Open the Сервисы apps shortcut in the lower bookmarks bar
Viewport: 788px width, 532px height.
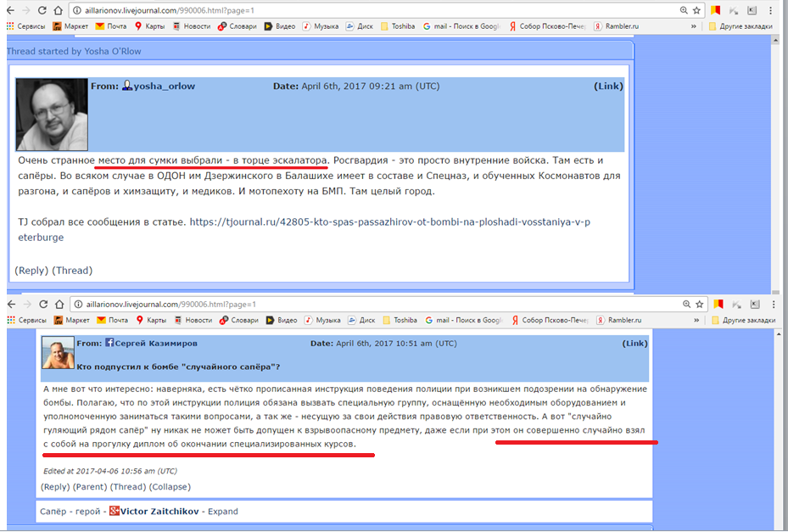pos(26,321)
